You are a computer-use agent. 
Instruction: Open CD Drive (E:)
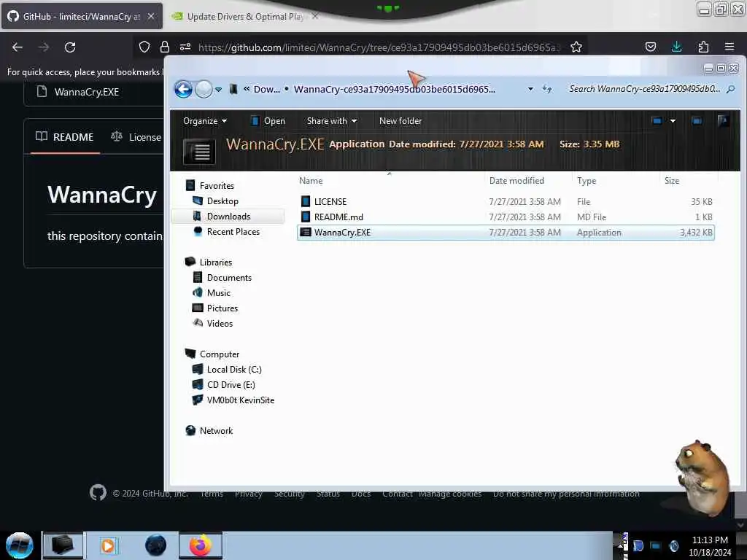tap(231, 385)
